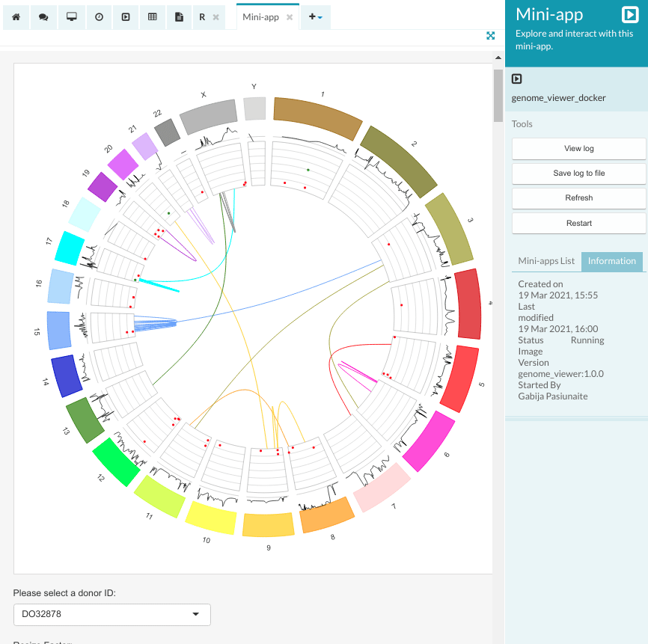This screenshot has height=644, width=648.
Task: Click Save log to file button
Action: [x=578, y=174]
